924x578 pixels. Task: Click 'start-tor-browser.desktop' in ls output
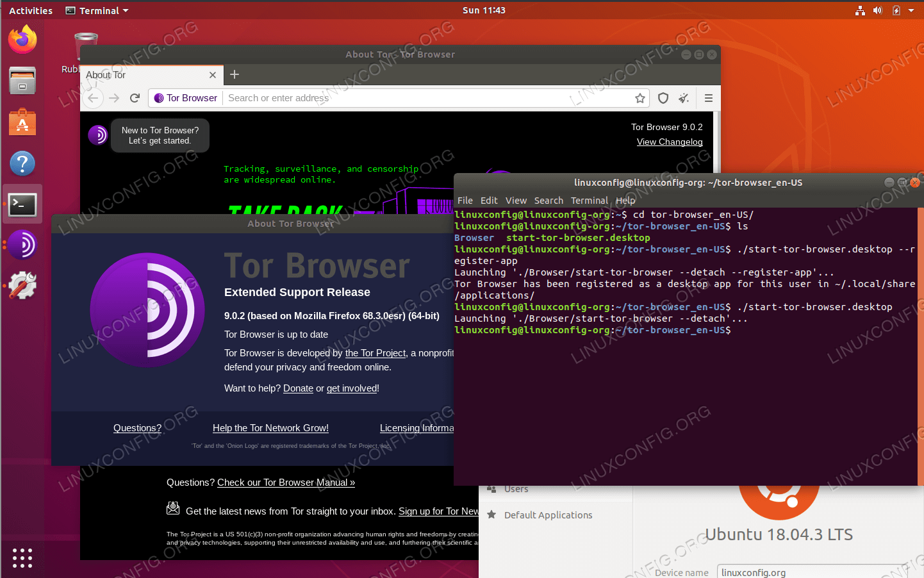[578, 238]
